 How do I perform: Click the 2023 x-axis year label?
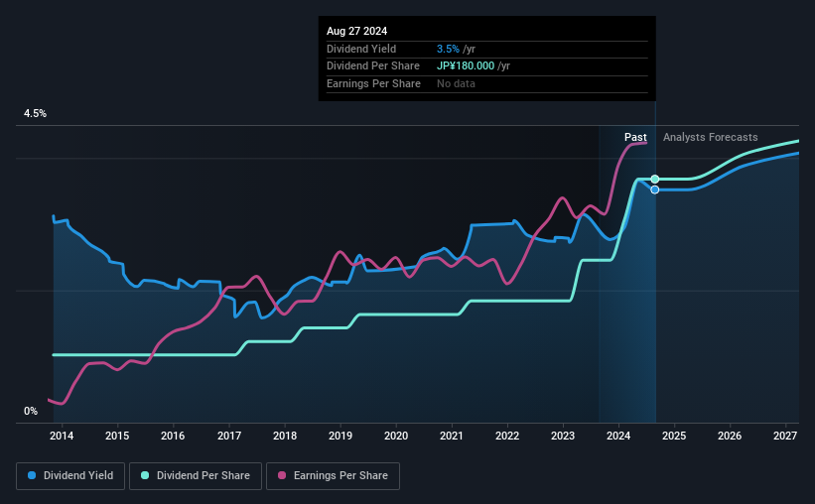coord(563,436)
